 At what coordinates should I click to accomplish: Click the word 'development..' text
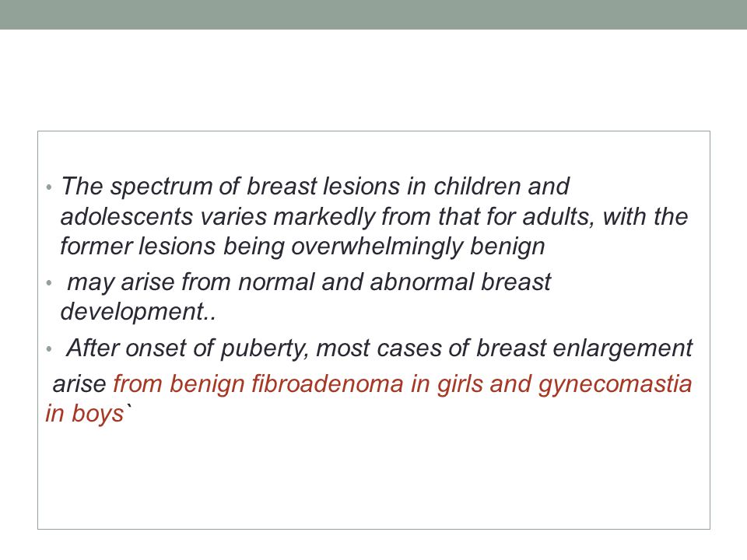tap(139, 313)
